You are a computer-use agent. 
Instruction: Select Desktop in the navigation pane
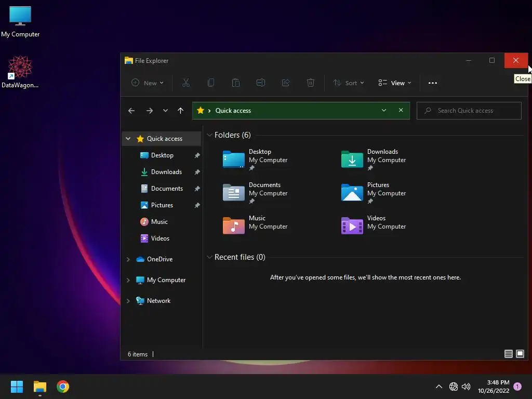[162, 155]
